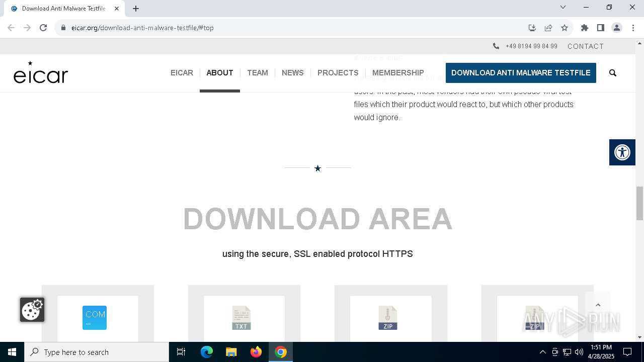Click the COM file download icon

coord(95,318)
